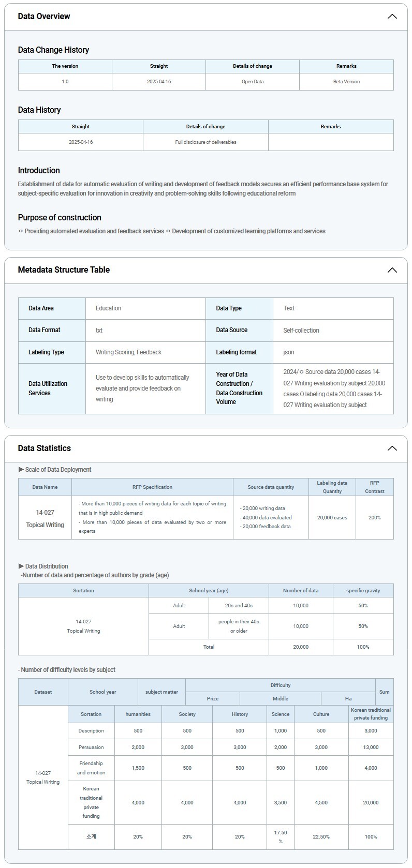Click the RFP Specification column header
412x868 pixels.
(x=152, y=487)
